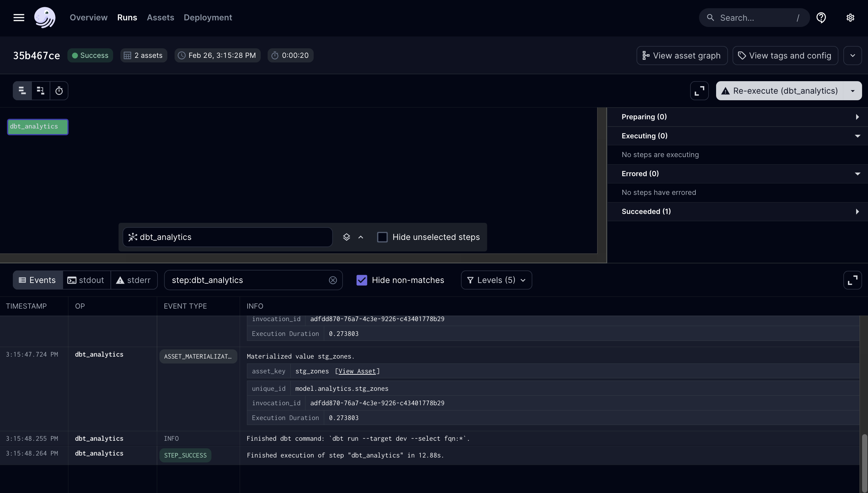Select the stderr log tab
Viewport: 868px width, 493px height.
[x=134, y=280]
